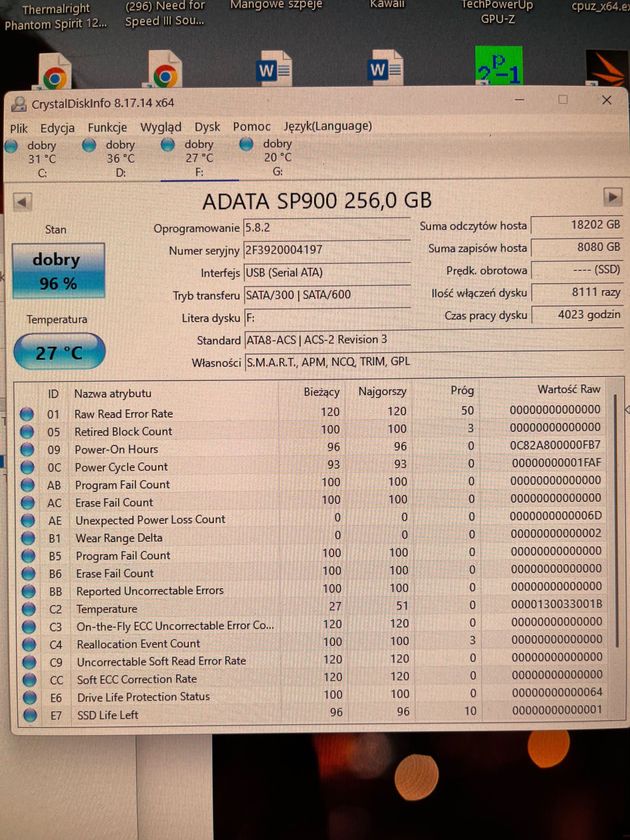Click status dot of B6 Erase Fail Count
The height and width of the screenshot is (840, 630).
pos(28,574)
